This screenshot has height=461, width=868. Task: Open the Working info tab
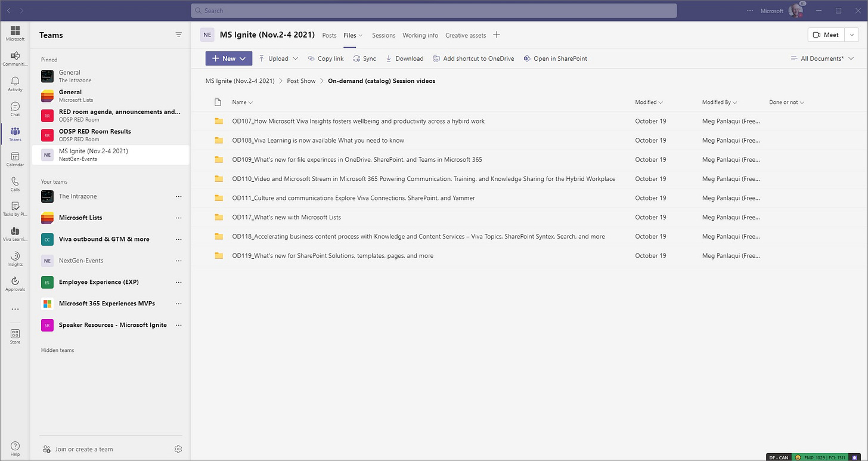pyautogui.click(x=420, y=35)
